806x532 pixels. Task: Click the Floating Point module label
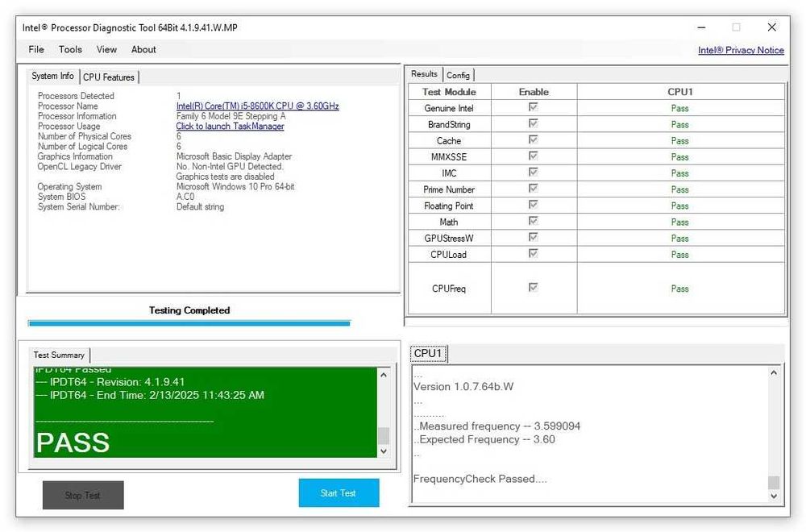(449, 206)
